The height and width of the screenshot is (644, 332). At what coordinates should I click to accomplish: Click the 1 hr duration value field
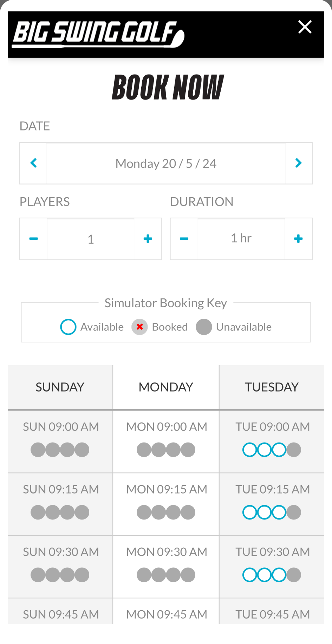coord(241,238)
